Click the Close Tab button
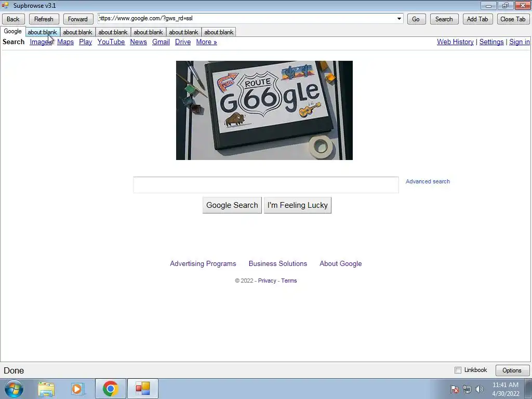This screenshot has height=399, width=532. [513, 19]
